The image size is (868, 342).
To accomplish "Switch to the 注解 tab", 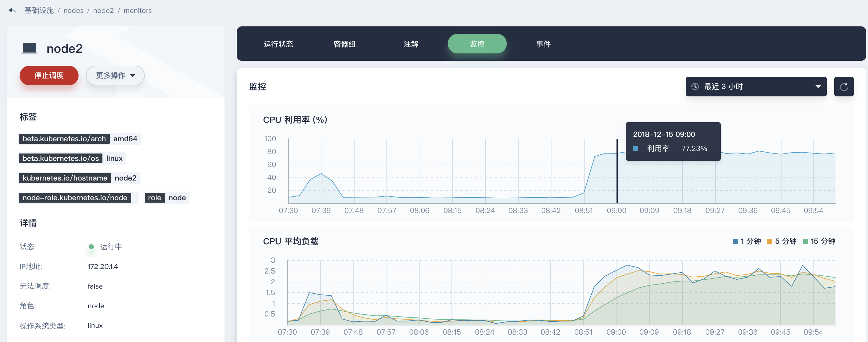I will 411,44.
